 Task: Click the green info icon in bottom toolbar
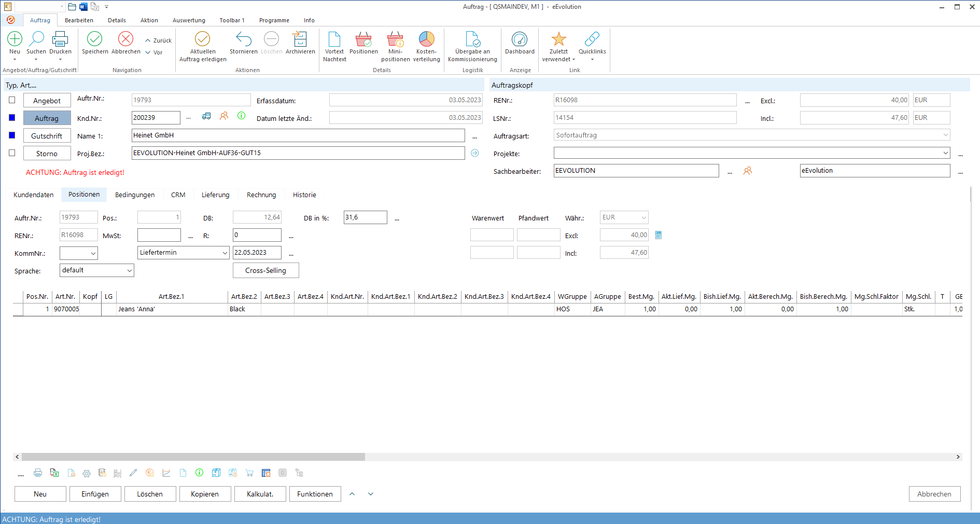coord(199,473)
